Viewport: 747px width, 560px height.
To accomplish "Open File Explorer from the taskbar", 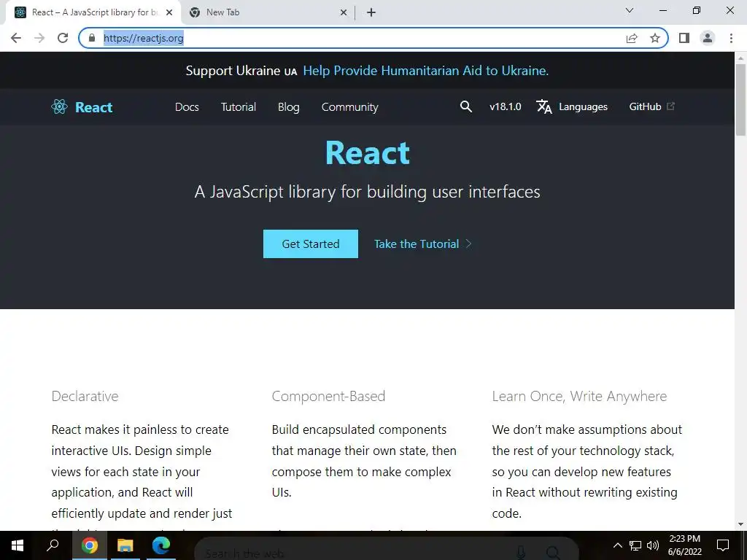I will (x=125, y=545).
